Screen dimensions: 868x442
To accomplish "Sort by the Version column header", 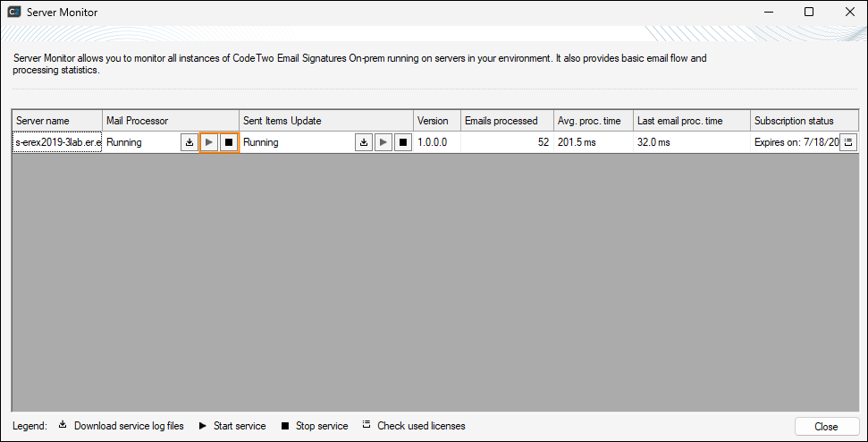I will (437, 121).
